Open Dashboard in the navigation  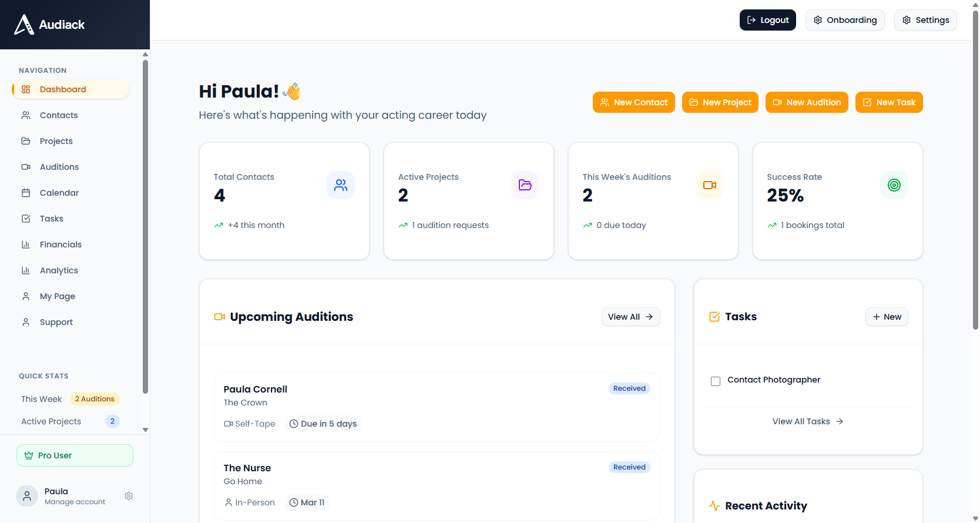71,89
